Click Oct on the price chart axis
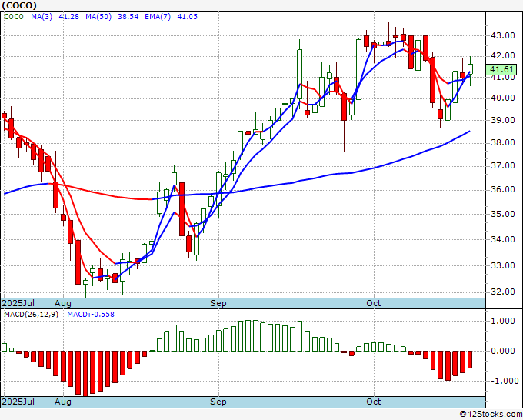The height and width of the screenshot is (420, 523). [374, 303]
